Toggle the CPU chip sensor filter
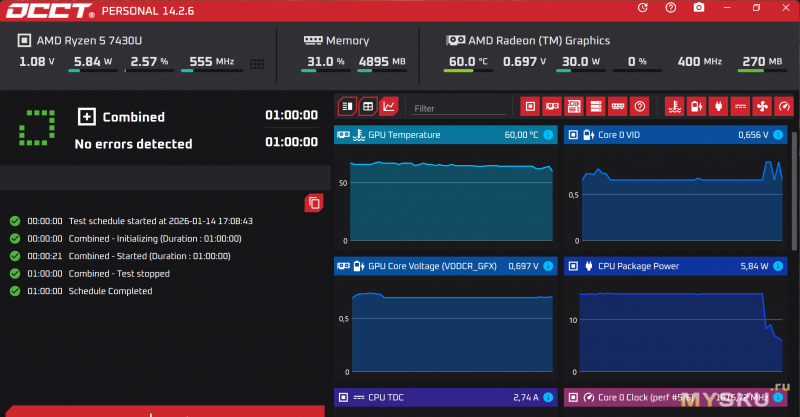 (x=530, y=106)
